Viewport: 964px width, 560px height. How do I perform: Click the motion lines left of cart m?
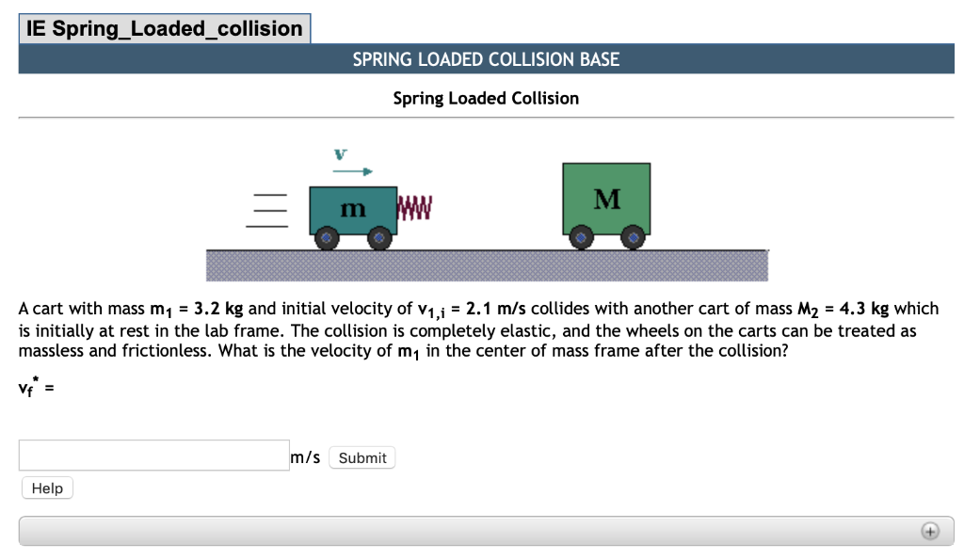coord(266,210)
